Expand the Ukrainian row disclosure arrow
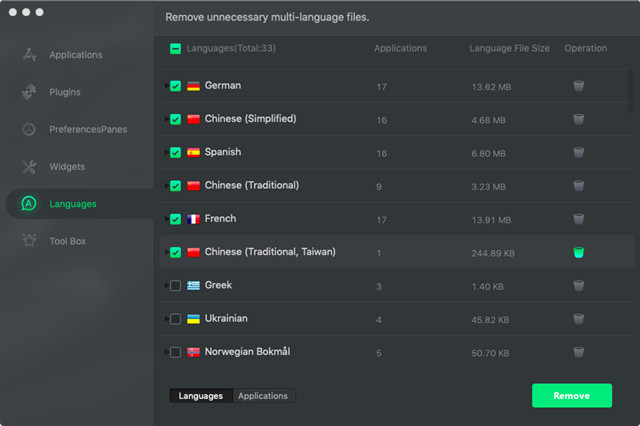640x426 pixels. (x=167, y=319)
